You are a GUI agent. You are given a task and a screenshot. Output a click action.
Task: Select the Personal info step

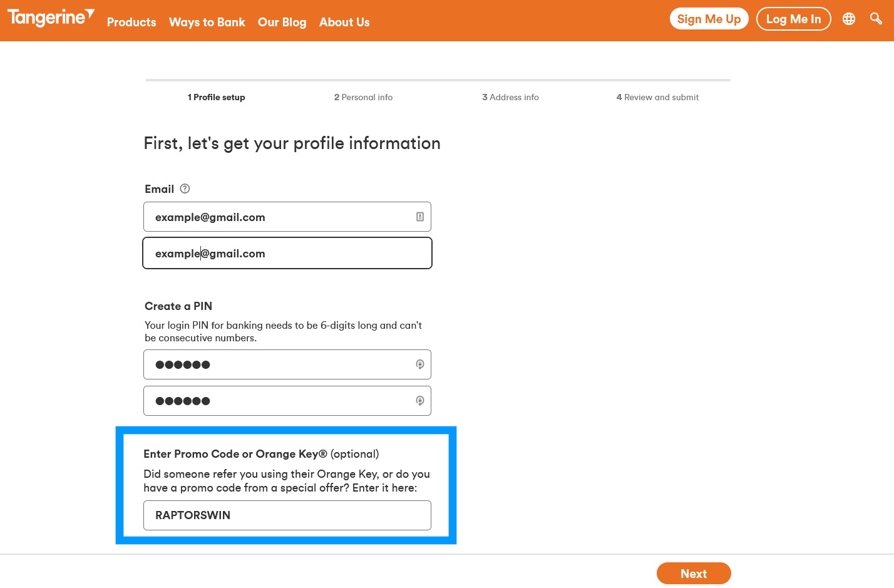(363, 97)
